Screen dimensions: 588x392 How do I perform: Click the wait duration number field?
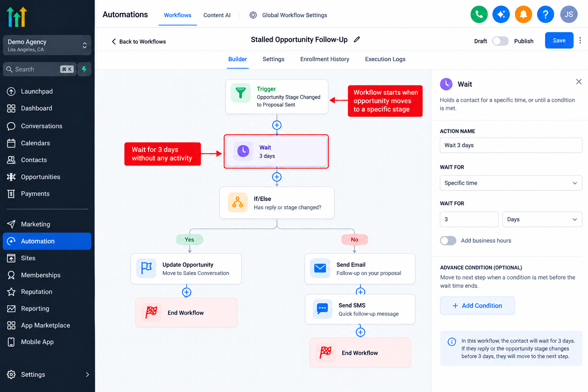pos(469,219)
